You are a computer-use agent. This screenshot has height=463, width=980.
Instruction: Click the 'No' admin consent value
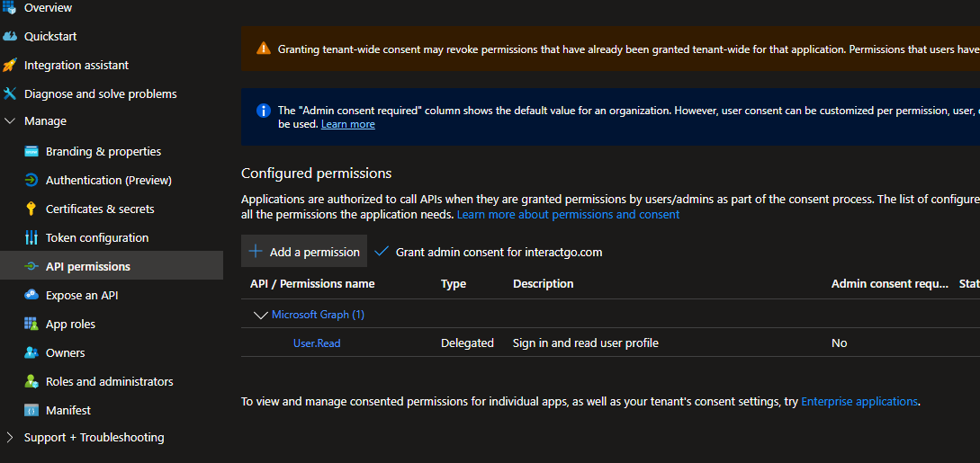pos(840,343)
